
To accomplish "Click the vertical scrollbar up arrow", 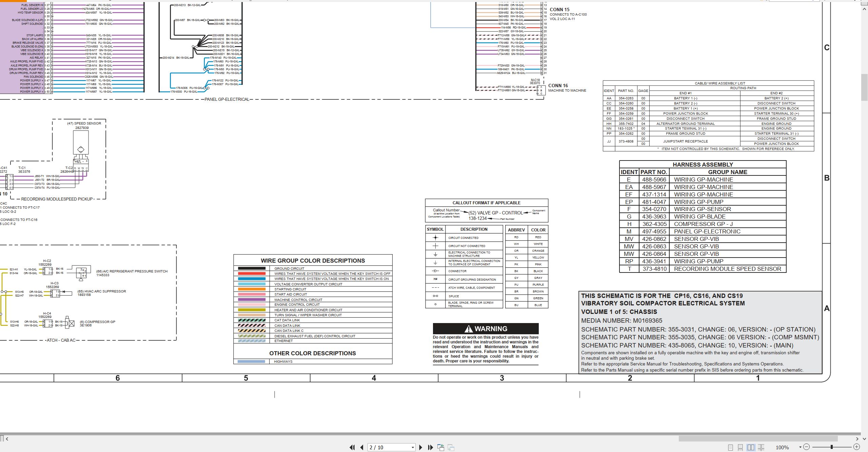I will pos(865,9).
